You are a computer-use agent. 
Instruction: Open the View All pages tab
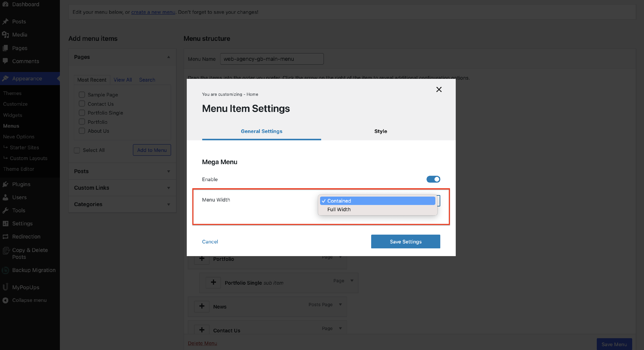pos(123,80)
